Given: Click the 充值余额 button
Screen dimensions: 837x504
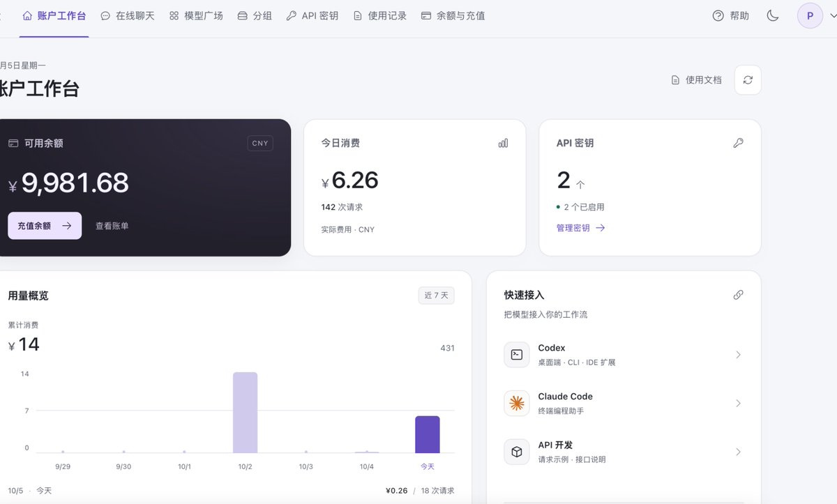Looking at the screenshot, I should 45,226.
